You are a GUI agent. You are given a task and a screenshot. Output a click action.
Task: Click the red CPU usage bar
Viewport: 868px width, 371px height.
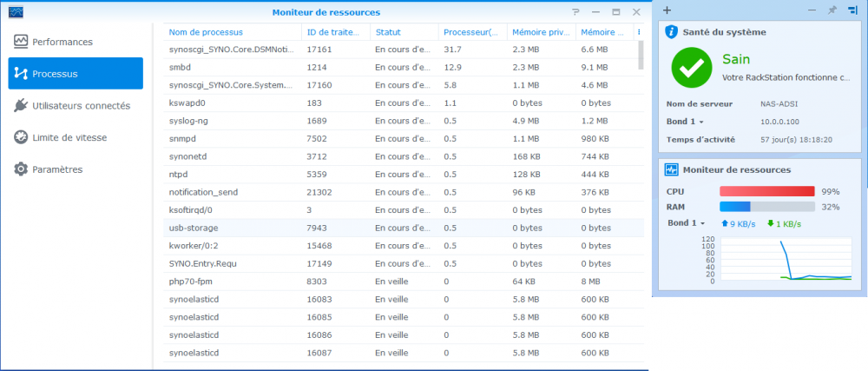766,191
